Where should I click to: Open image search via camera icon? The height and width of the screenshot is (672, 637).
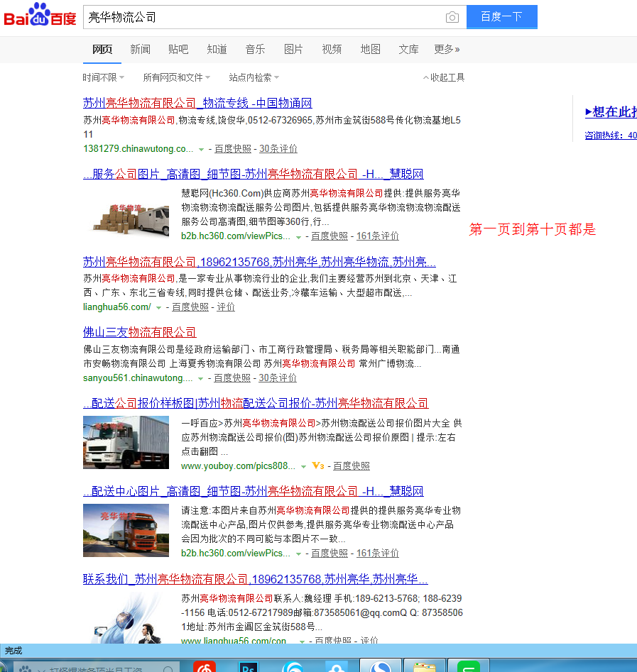click(x=452, y=17)
